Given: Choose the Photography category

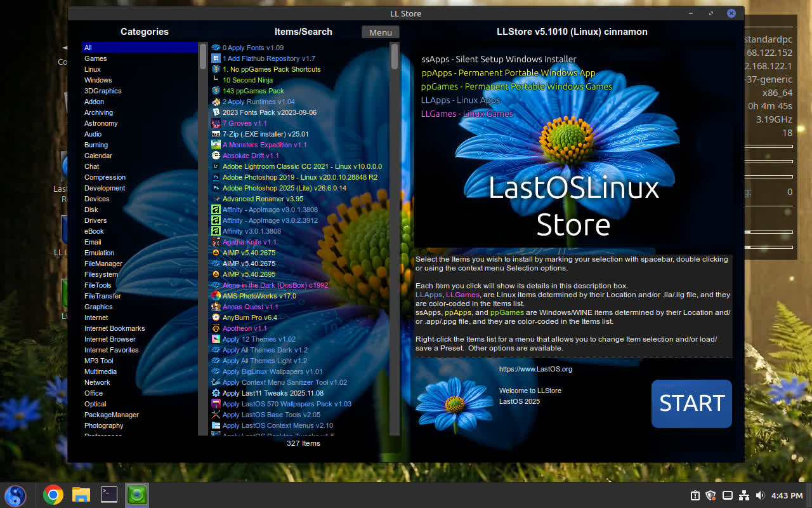Looking at the screenshot, I should 103,425.
